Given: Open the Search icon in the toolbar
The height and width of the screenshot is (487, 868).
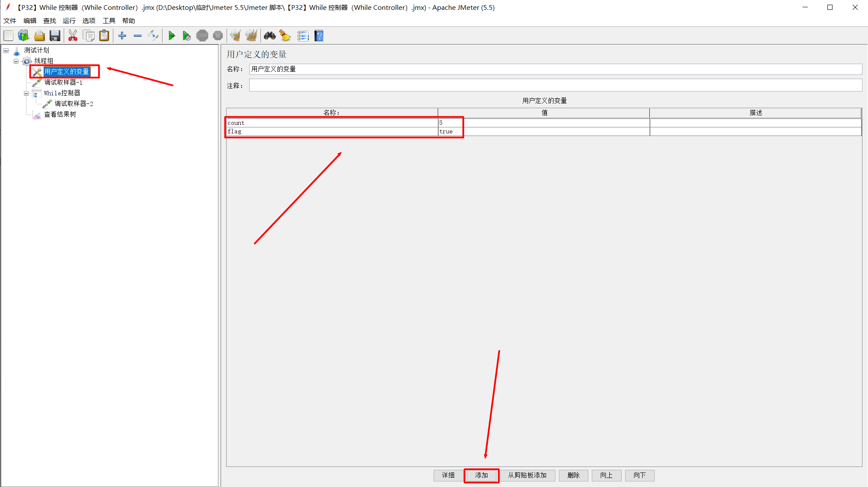Looking at the screenshot, I should pyautogui.click(x=270, y=35).
